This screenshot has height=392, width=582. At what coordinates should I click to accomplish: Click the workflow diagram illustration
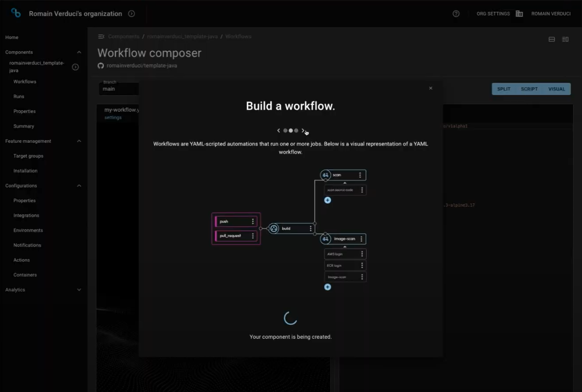coord(289,230)
